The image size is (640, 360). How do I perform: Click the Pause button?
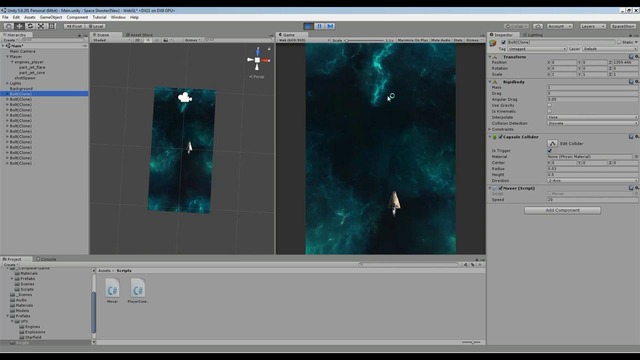[320, 26]
